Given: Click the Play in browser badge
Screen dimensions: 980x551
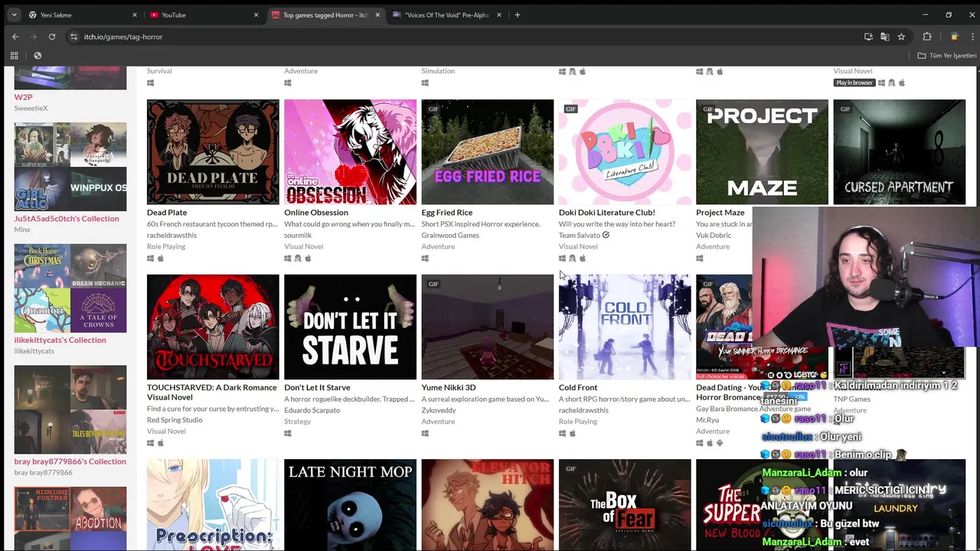Looking at the screenshot, I should [x=854, y=83].
